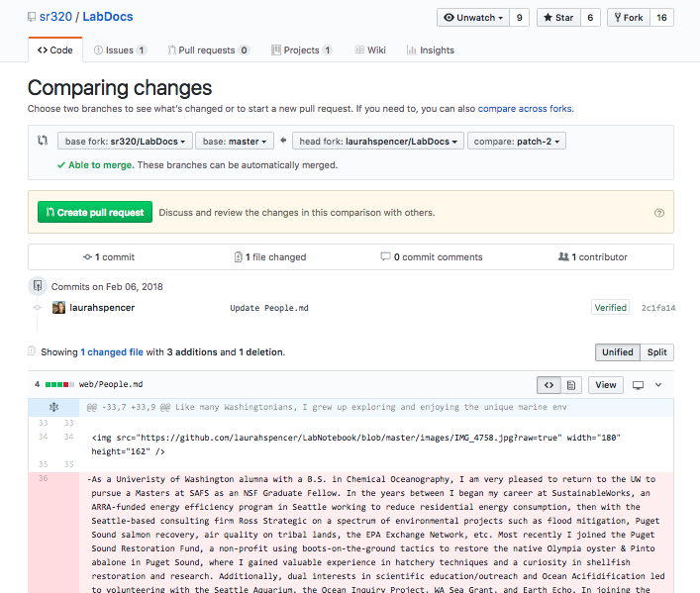Open the Unwatch dropdown

click(473, 18)
